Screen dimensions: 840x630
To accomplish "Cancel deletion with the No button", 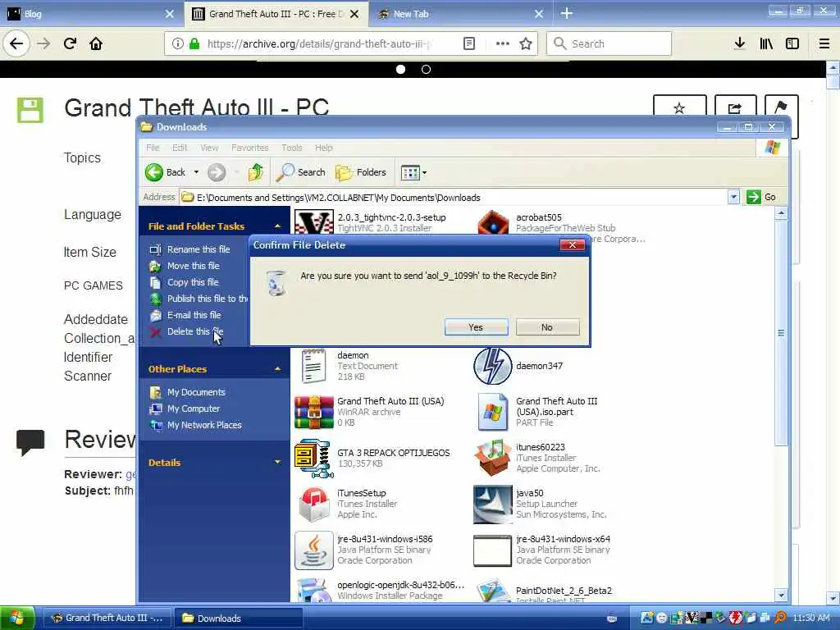I will [x=547, y=327].
